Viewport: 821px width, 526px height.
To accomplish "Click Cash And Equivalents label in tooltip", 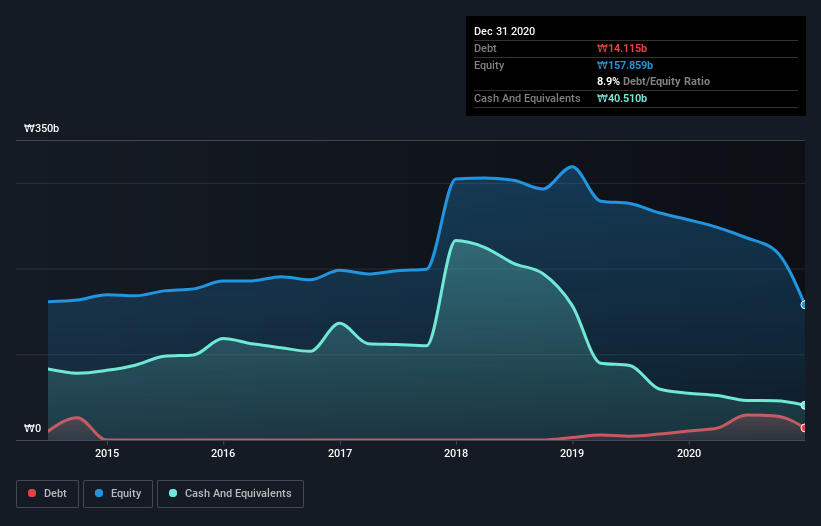I will point(527,98).
